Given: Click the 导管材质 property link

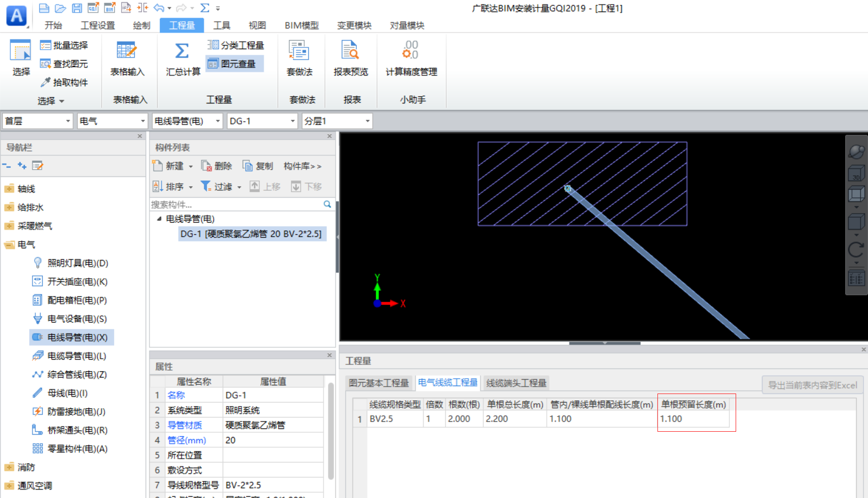Looking at the screenshot, I should pyautogui.click(x=185, y=425).
